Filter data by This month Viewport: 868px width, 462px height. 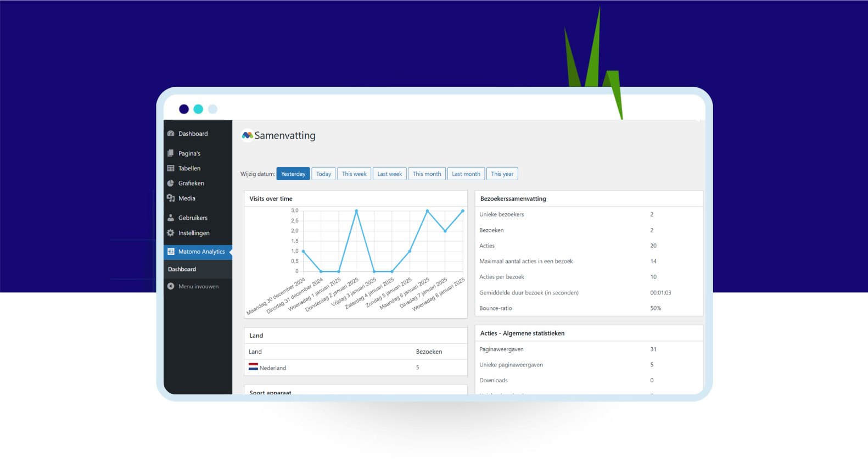[427, 174]
